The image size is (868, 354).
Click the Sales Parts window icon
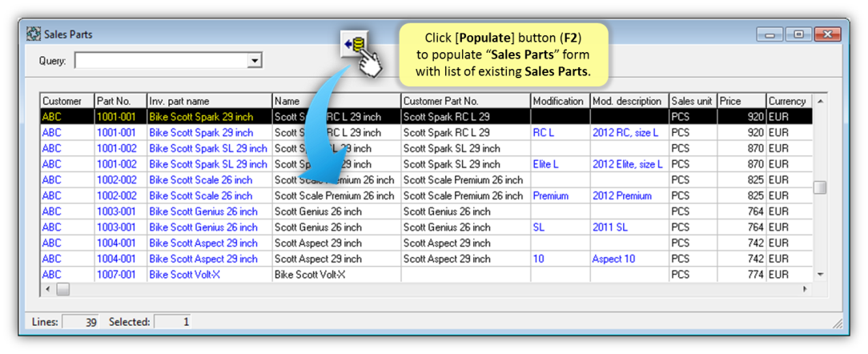click(x=33, y=34)
